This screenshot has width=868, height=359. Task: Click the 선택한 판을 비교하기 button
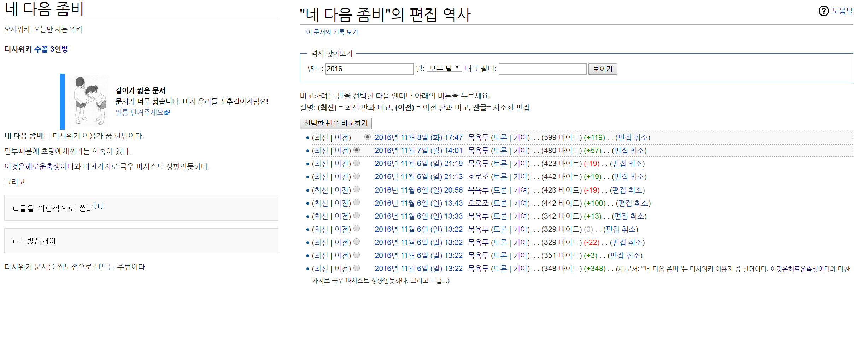(335, 123)
